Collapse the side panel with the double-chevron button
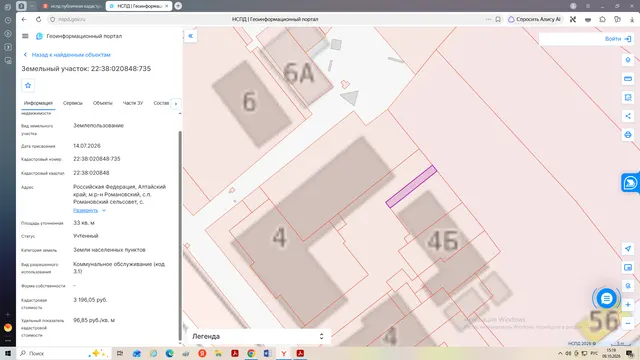The image size is (640, 360). click(191, 36)
